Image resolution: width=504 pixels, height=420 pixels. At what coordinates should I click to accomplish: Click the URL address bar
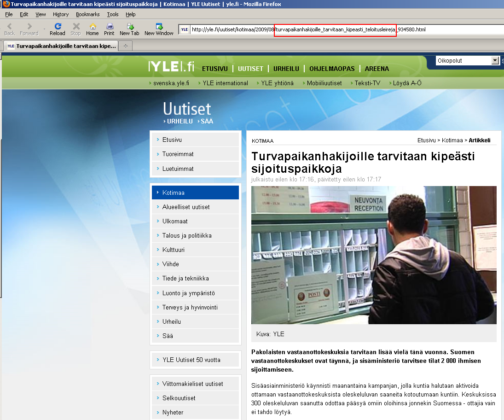[341, 29]
